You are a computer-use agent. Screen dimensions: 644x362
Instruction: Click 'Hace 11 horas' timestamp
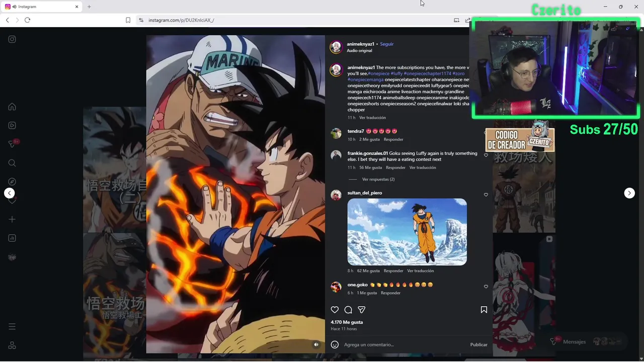click(x=344, y=329)
